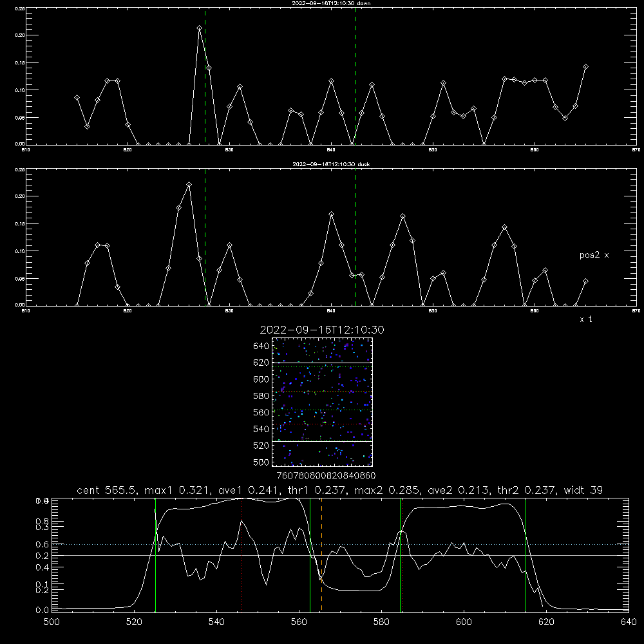
Task: Click the dusk plot title "2022-09-16T12:10:30 dusk"
Action: (x=331, y=164)
